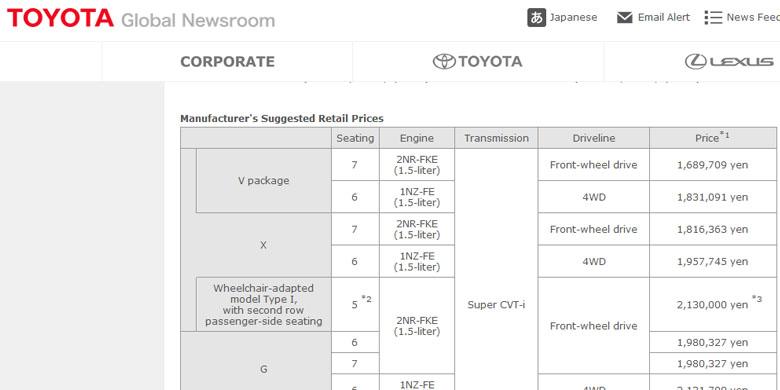Click the News Feed list icon

point(713,17)
